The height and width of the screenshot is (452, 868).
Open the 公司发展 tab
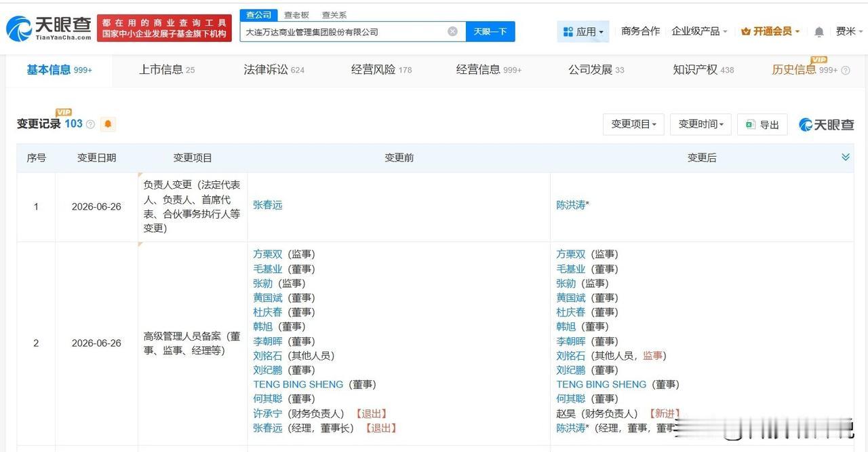click(x=596, y=70)
